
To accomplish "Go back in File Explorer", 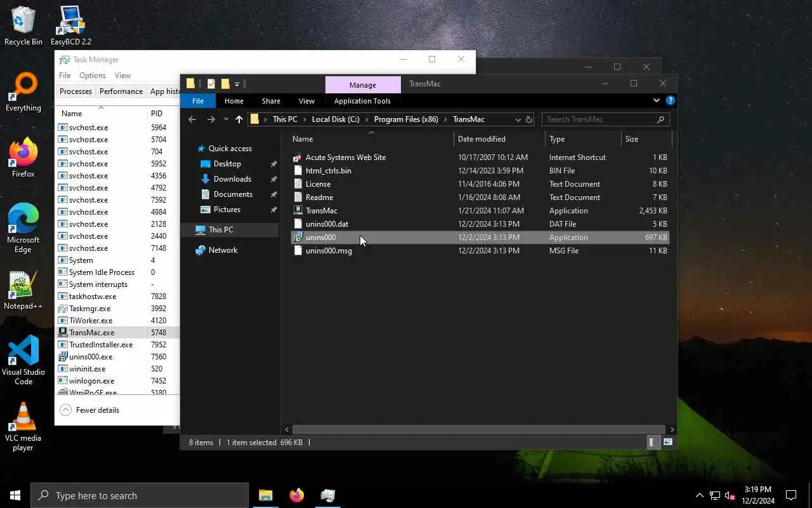I will [192, 119].
